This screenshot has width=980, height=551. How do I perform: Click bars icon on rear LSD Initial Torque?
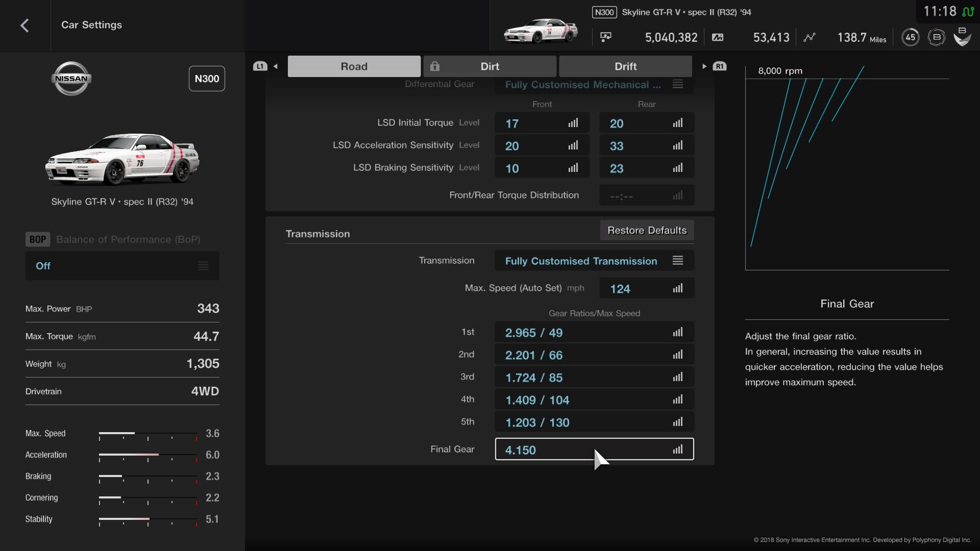pos(678,123)
